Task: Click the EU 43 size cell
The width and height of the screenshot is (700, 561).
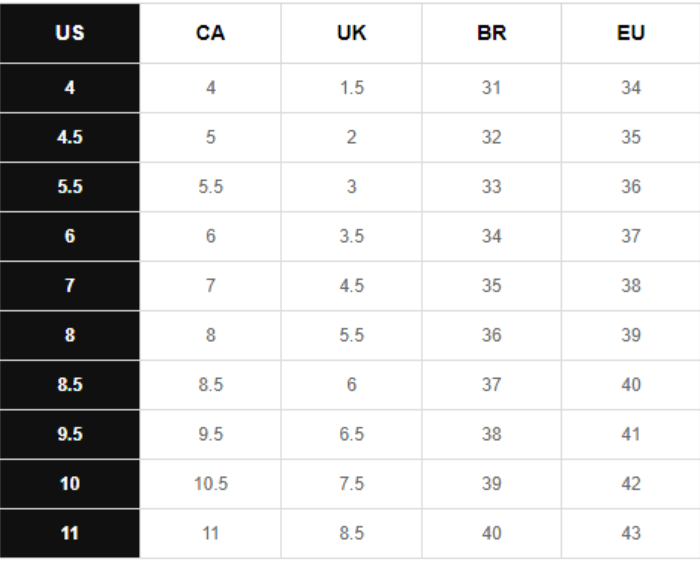Action: [x=630, y=534]
